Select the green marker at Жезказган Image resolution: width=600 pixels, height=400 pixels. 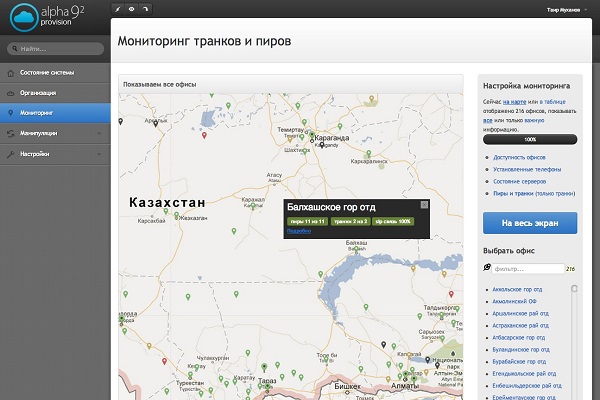pyautogui.click(x=176, y=215)
